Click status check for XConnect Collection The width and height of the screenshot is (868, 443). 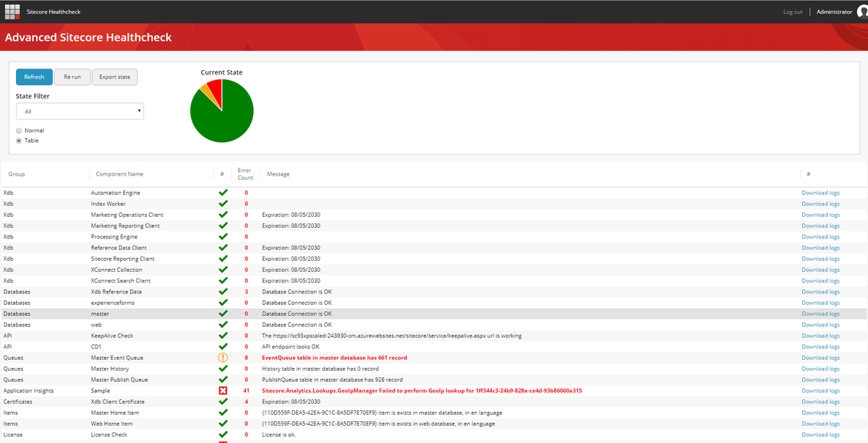[x=223, y=270]
